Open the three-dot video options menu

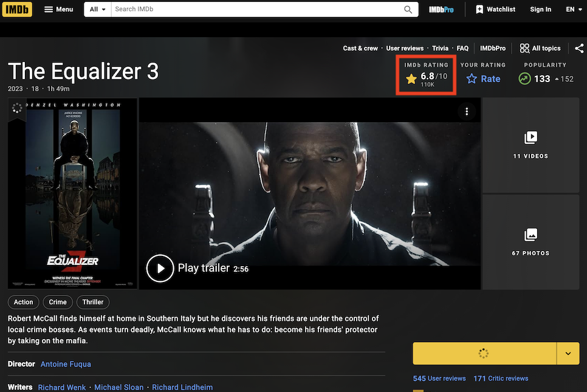tap(467, 111)
